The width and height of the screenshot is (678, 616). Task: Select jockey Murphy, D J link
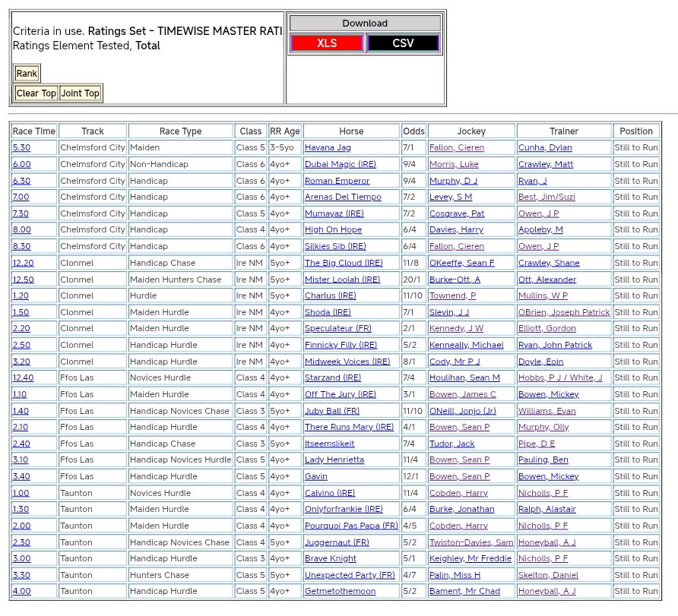click(453, 181)
